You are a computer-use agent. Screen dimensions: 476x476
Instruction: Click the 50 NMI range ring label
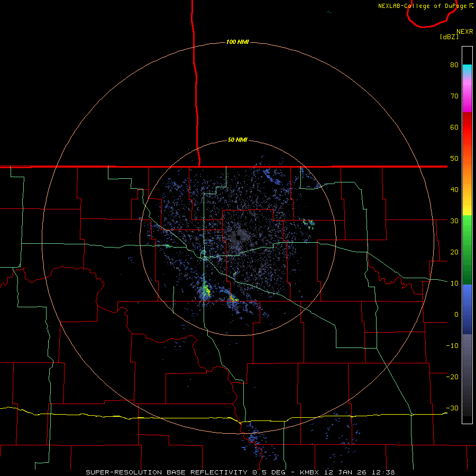click(x=237, y=140)
